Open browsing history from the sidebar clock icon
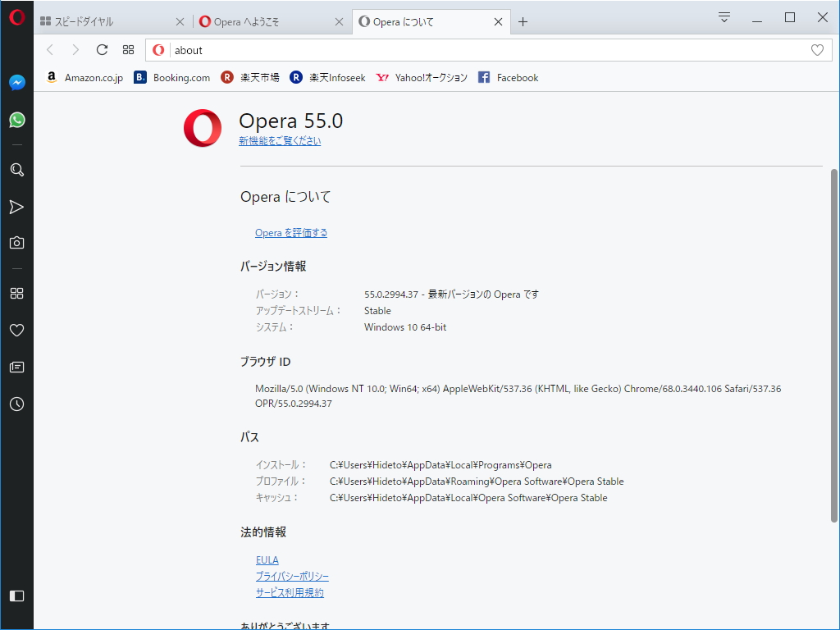 (16, 404)
